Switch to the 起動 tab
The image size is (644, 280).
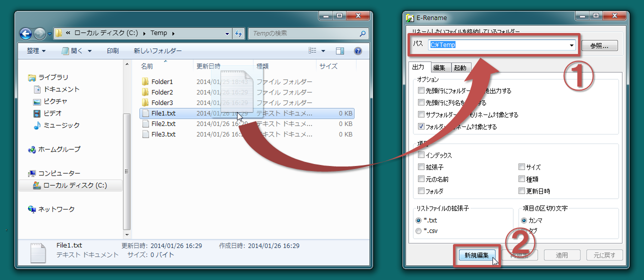pos(459,67)
